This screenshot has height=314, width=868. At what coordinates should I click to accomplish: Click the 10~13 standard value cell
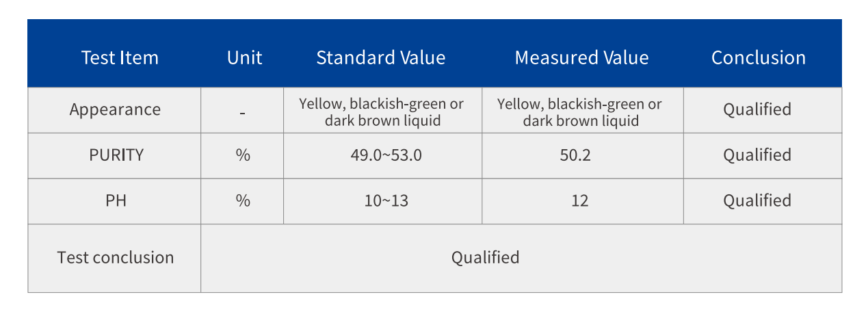(x=382, y=201)
